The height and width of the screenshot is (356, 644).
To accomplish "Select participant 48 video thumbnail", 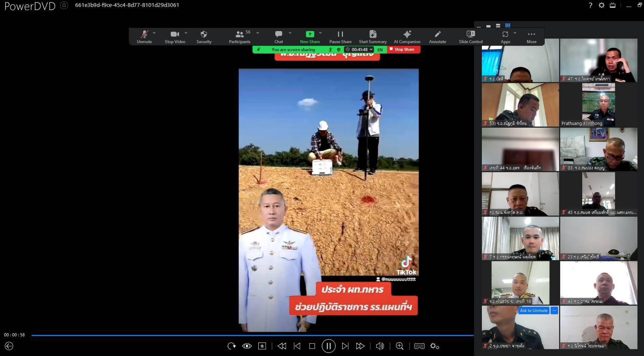I will click(x=598, y=283).
